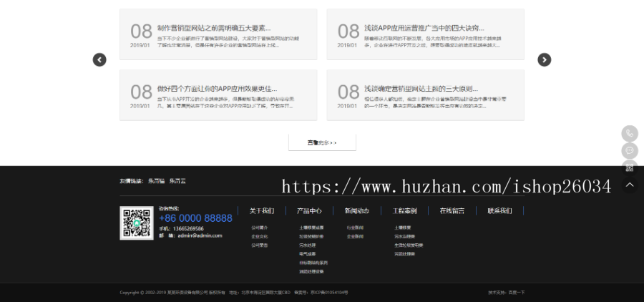Click summary text under 做好四个方面 title
The height and width of the screenshot is (302, 644).
click(x=225, y=103)
